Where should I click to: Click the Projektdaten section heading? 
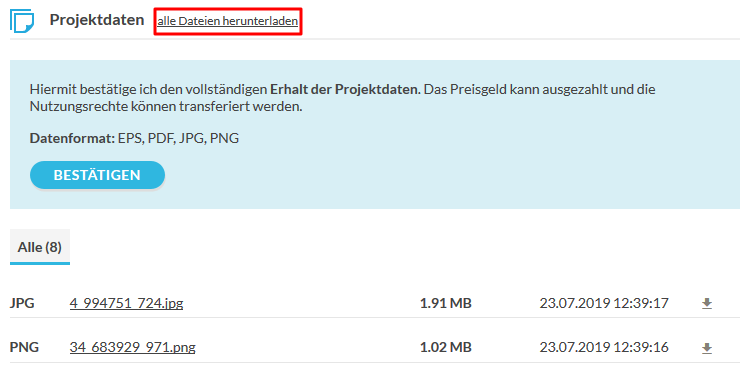click(97, 20)
